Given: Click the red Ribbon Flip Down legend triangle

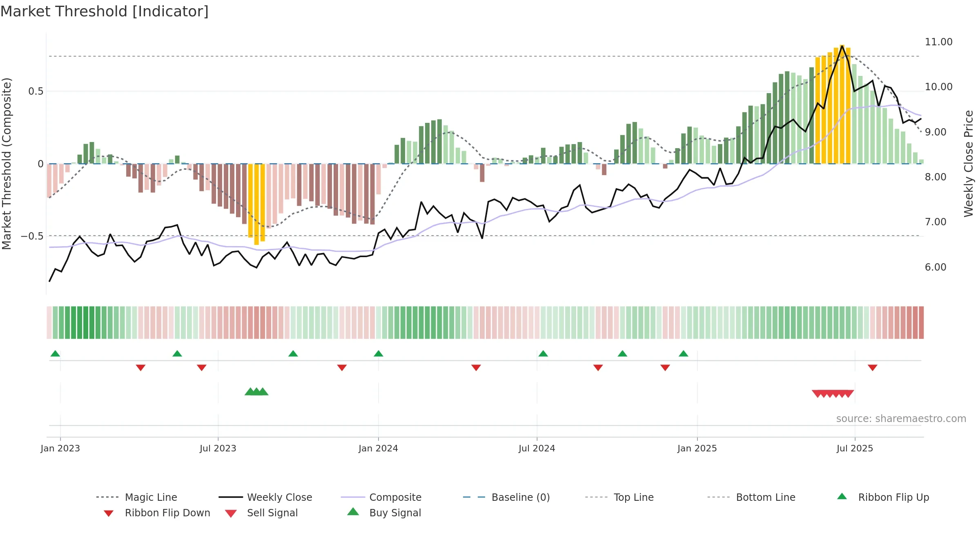Looking at the screenshot, I should [x=109, y=513].
